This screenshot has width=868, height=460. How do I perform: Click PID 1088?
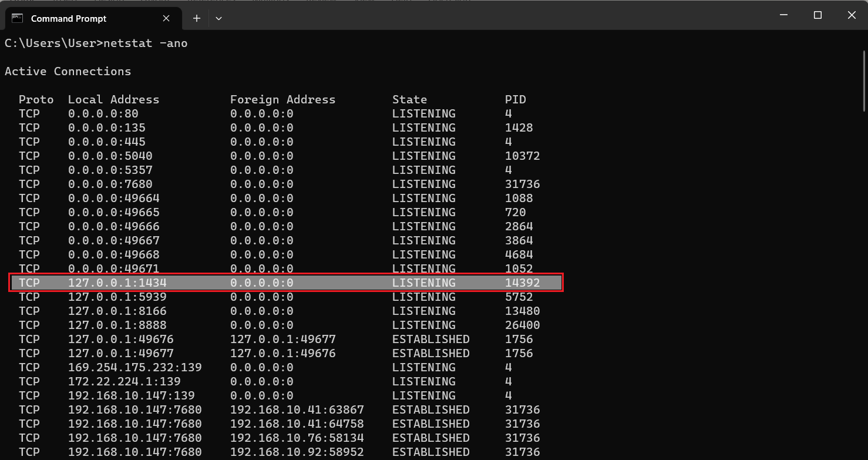click(519, 198)
